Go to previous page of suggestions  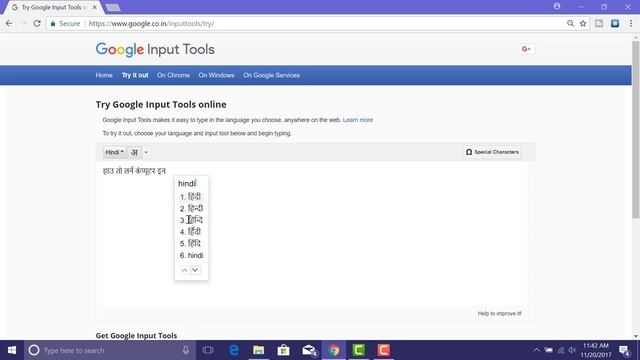coord(184,270)
